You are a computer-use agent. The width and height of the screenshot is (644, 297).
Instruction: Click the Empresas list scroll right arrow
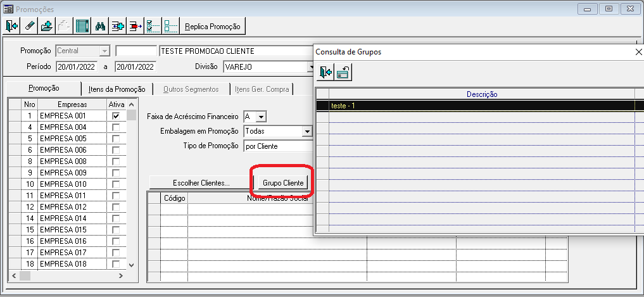[x=121, y=275]
